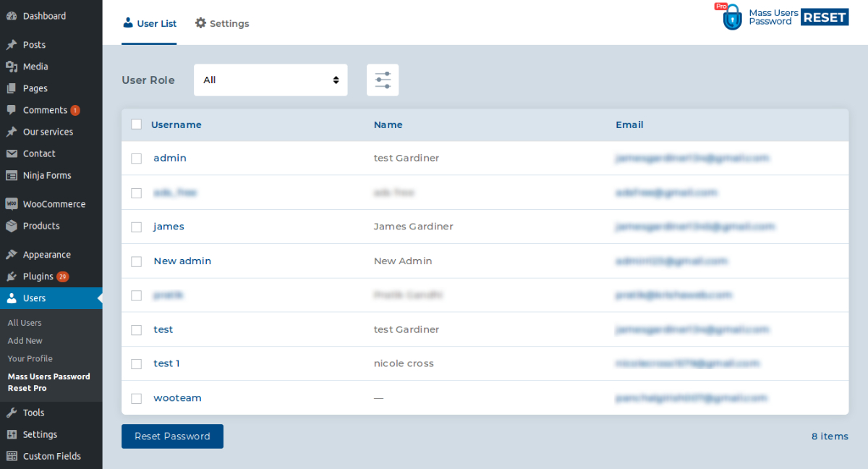Check the box for admin user
This screenshot has width=868, height=469.
[x=136, y=159]
